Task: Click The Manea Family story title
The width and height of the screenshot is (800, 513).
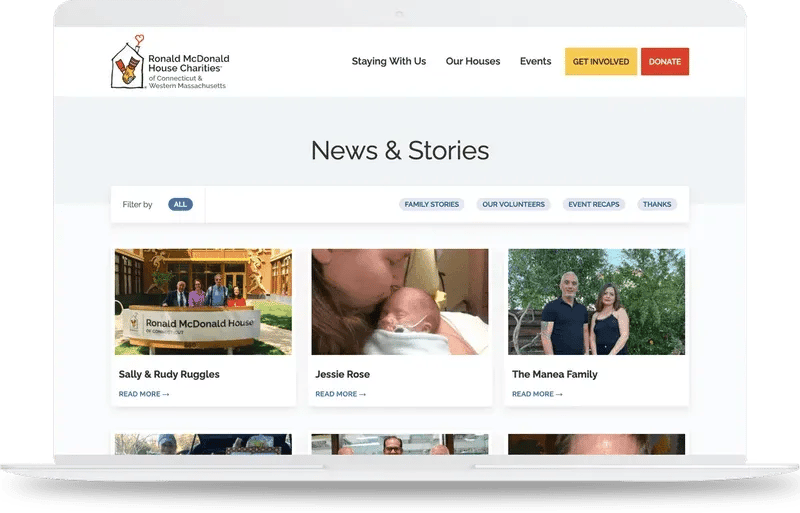Action: [x=555, y=374]
